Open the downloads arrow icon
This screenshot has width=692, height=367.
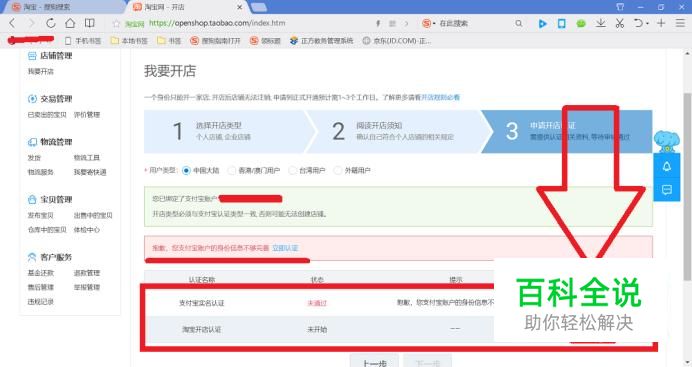tap(600, 23)
